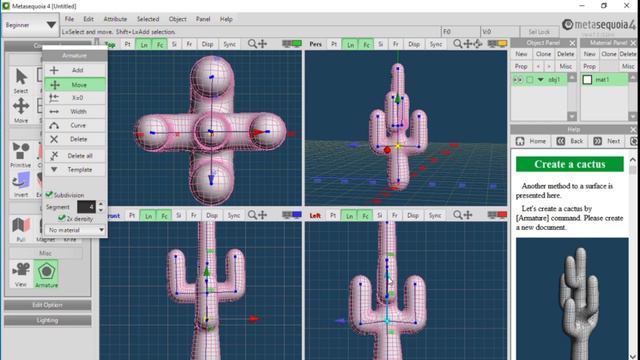The width and height of the screenshot is (640, 360).
Task: Open the Attribute menu
Action: click(115, 19)
